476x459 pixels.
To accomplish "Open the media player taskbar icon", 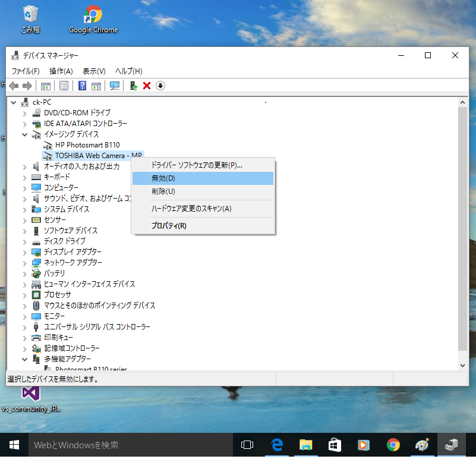I will point(363,445).
